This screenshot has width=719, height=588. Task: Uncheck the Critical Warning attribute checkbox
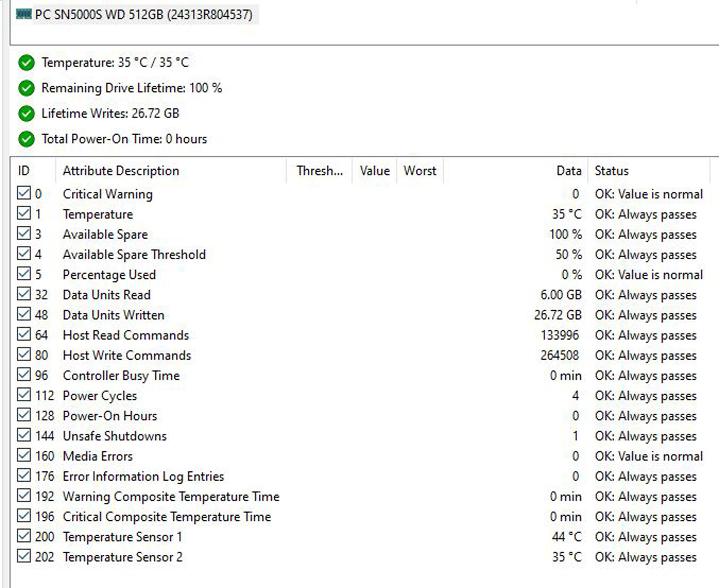click(24, 193)
